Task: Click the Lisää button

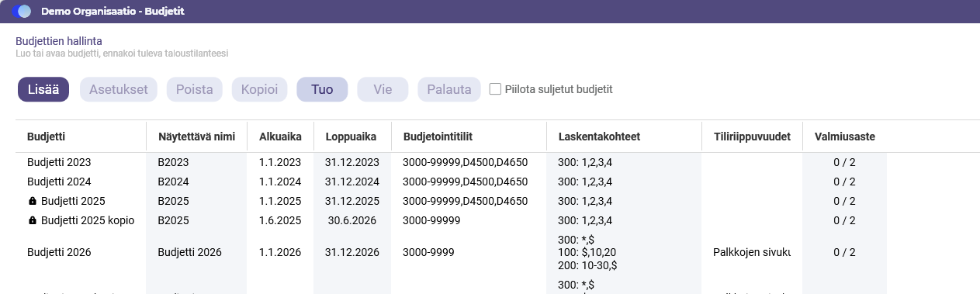Action: coord(43,89)
